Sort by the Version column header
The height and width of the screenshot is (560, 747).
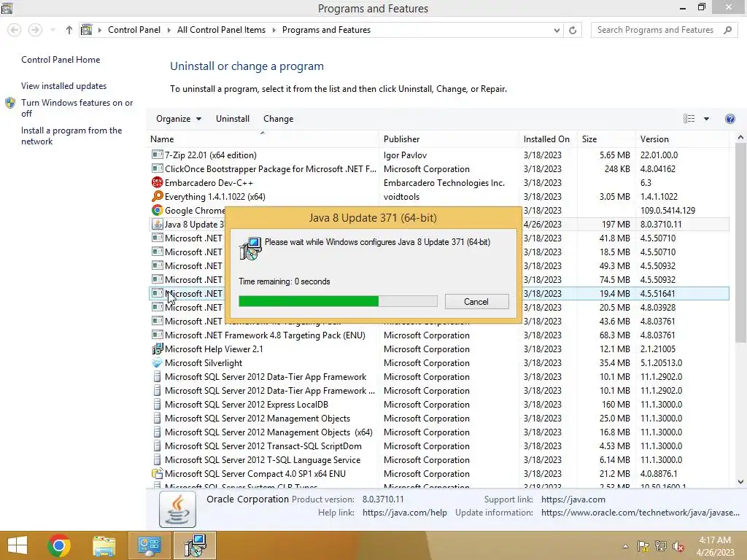(x=682, y=139)
